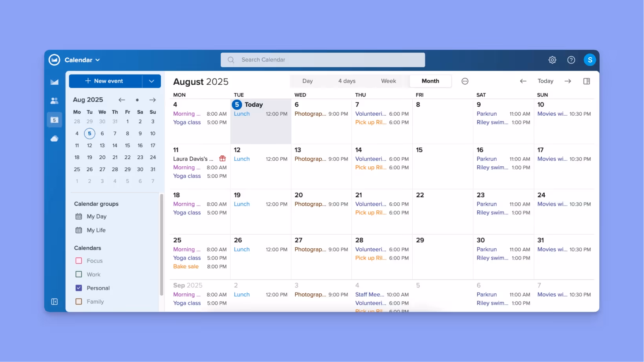This screenshot has height=362, width=644.
Task: Click the Search Calendar field
Action: click(323, 60)
